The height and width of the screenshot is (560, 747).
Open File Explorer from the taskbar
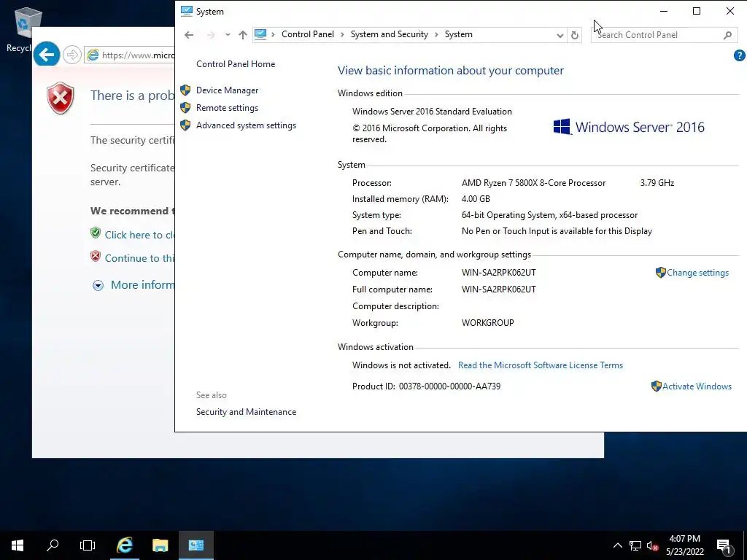(160, 545)
